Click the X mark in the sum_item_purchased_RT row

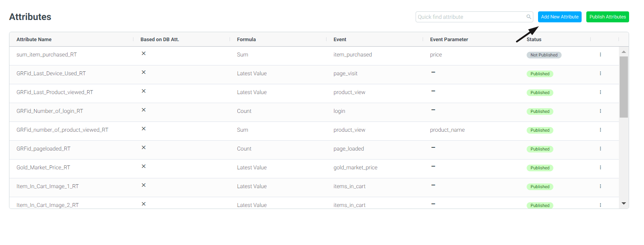click(144, 53)
